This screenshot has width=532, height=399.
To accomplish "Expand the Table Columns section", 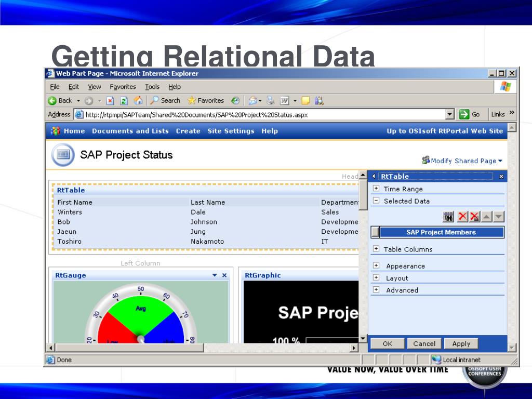I will pos(376,249).
